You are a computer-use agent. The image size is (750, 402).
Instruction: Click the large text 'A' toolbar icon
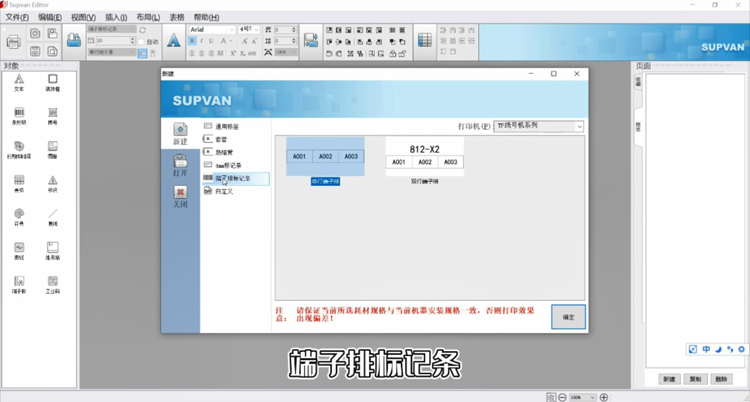173,41
